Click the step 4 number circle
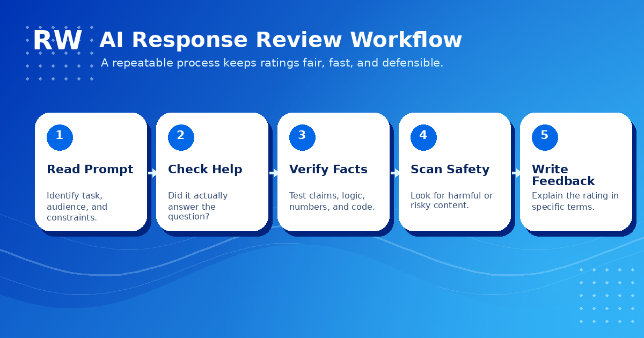The image size is (644, 338). pos(423,137)
